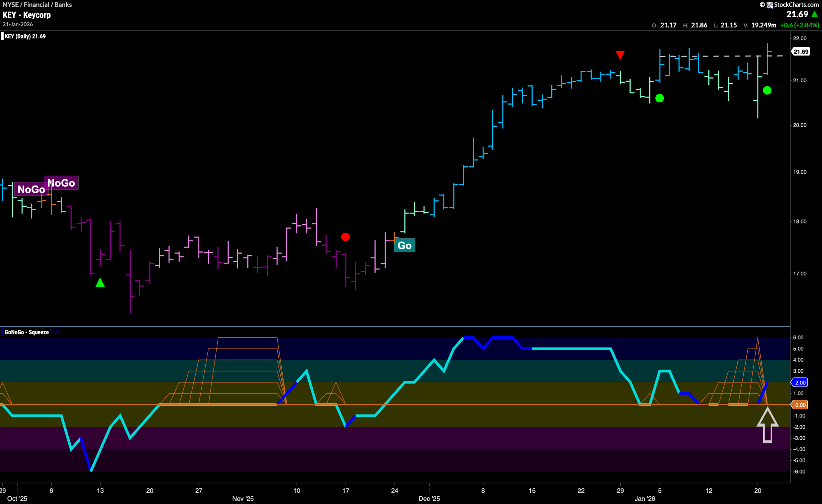The image size is (822, 504).
Task: Click the green circle near late December lows
Action: pyautogui.click(x=660, y=98)
